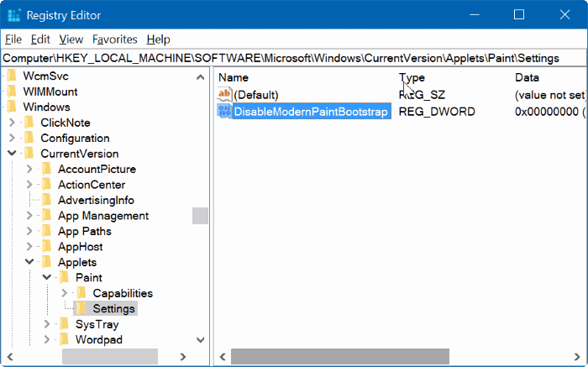The height and width of the screenshot is (367, 588).
Task: Select the (Default) value name
Action: pos(256,95)
